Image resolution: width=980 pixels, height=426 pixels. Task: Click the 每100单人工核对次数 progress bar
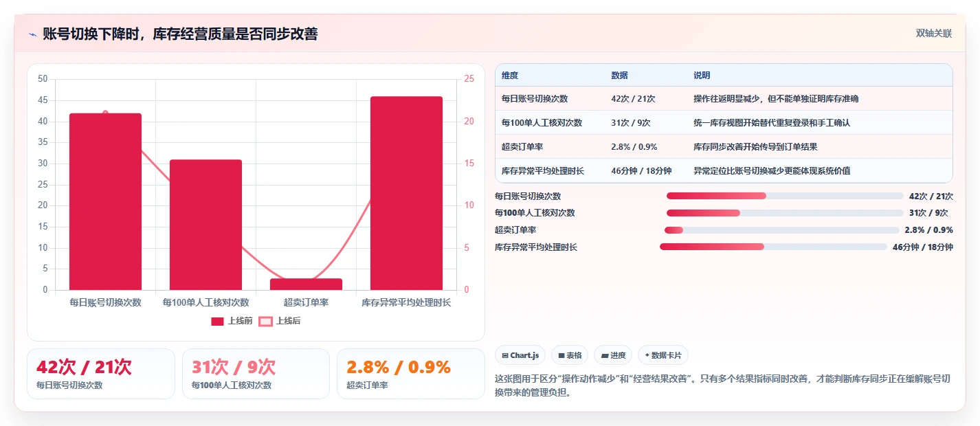pos(785,213)
